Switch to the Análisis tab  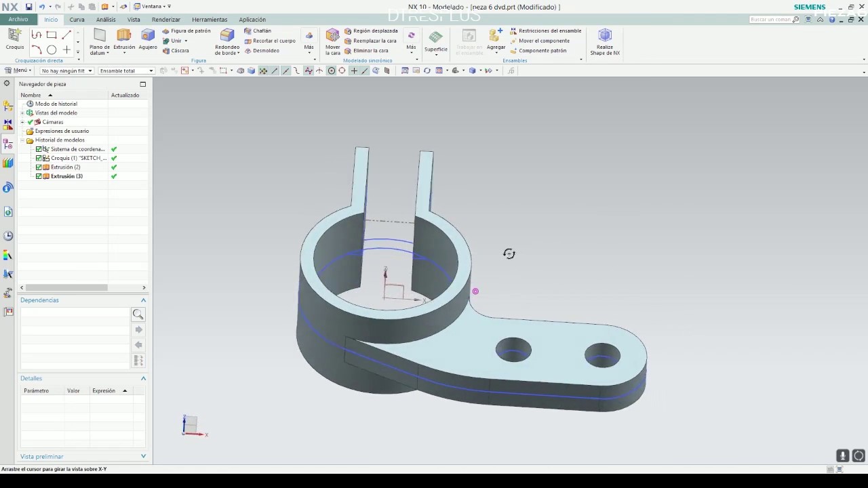coord(106,20)
